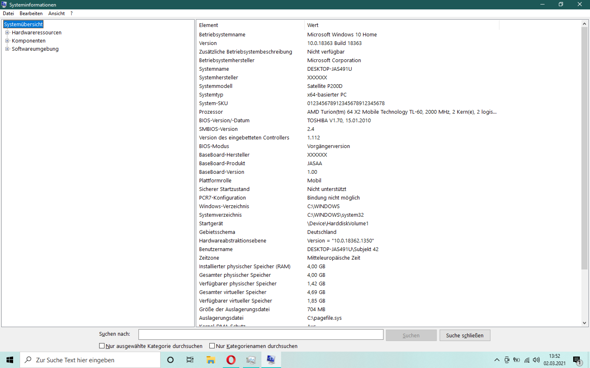Select the Komponenten tree label
Screen dimensions: 590x368
[x=29, y=41]
